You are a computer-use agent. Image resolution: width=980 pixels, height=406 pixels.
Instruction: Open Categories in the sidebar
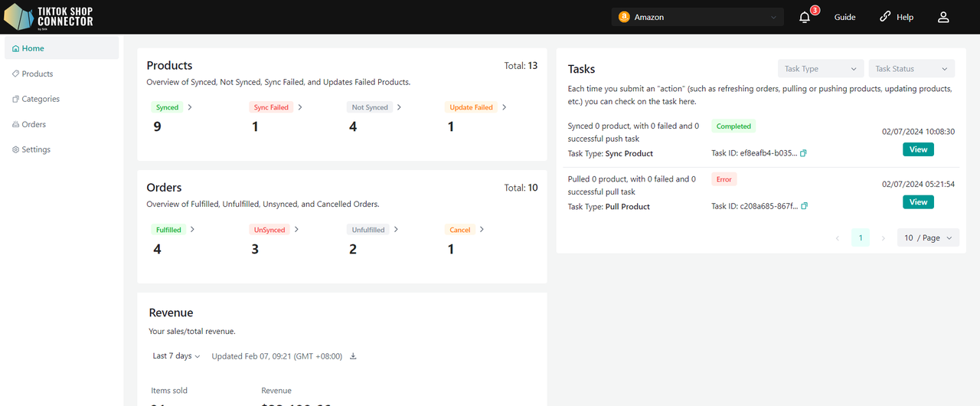(x=41, y=99)
